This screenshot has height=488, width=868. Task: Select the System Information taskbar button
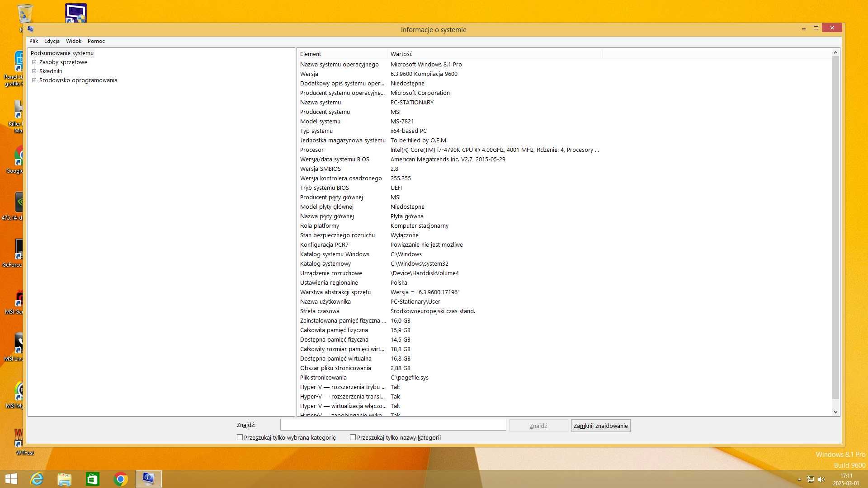pyautogui.click(x=149, y=479)
